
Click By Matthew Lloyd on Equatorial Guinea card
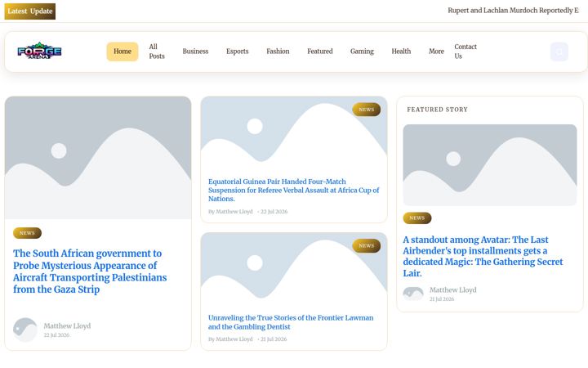coord(230,212)
